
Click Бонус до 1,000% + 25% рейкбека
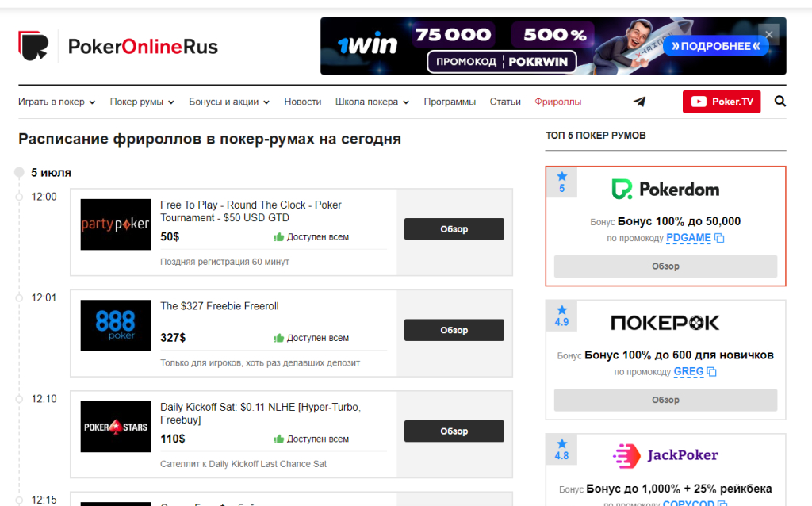[679, 489]
